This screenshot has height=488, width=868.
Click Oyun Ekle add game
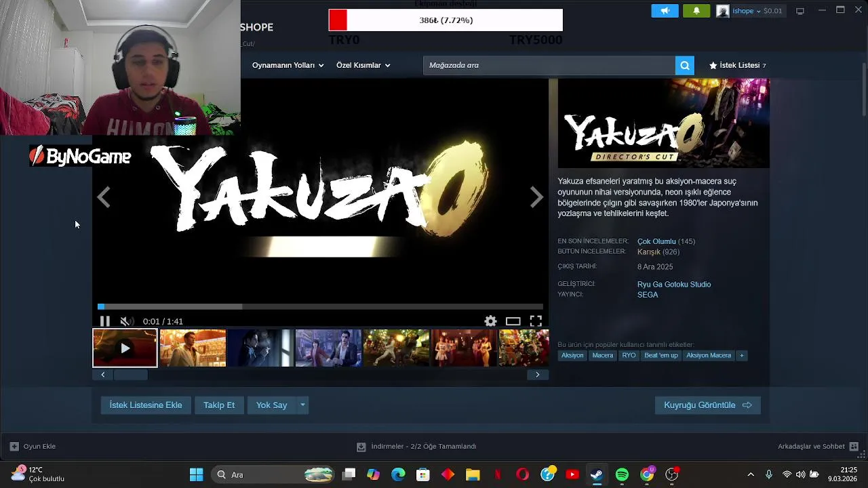(33, 446)
